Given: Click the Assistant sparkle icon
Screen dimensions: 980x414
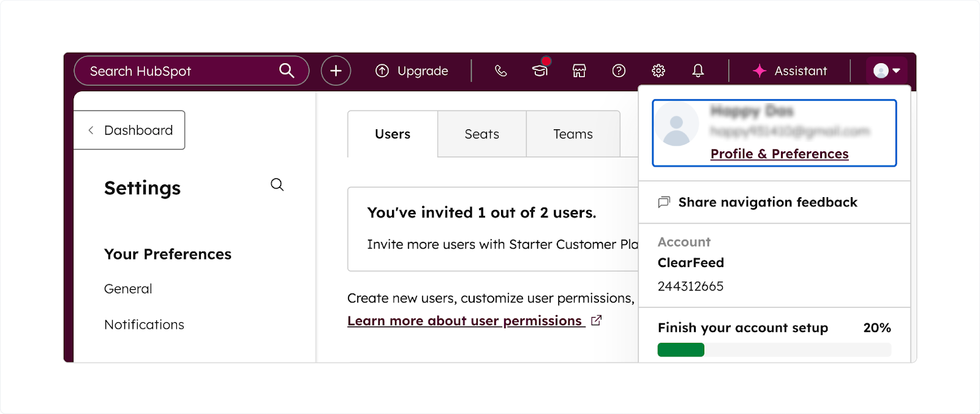Looking at the screenshot, I should pyautogui.click(x=759, y=71).
